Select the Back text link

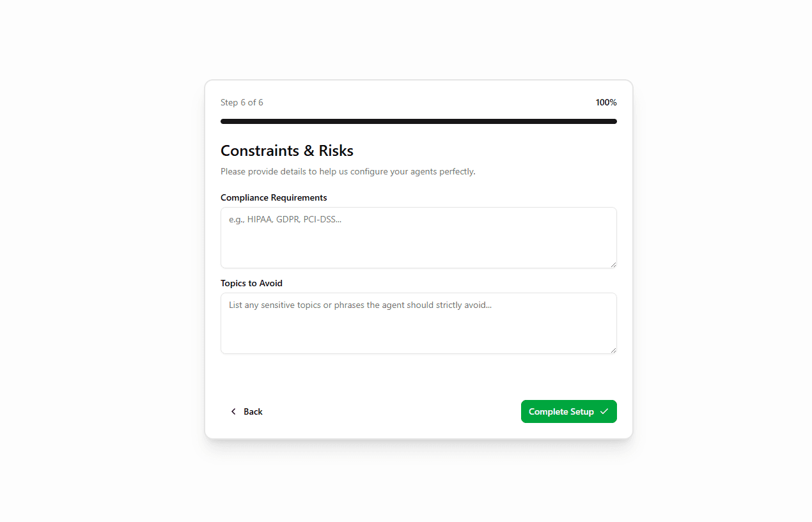252,411
